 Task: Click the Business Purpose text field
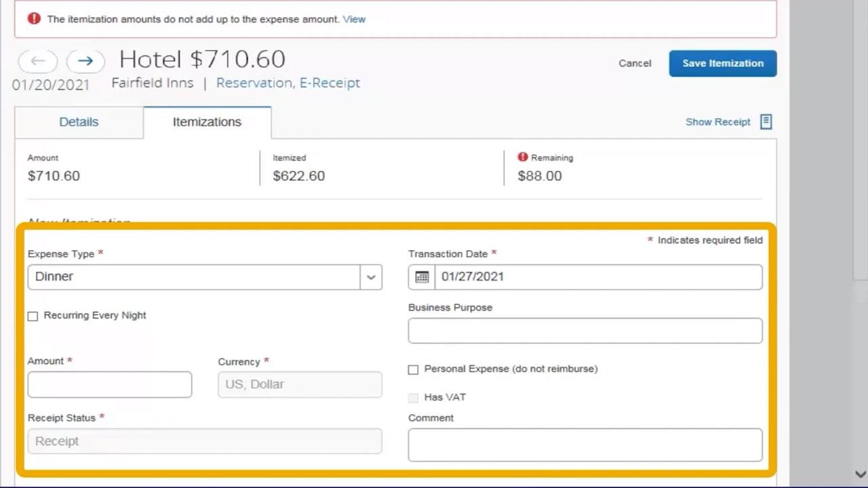(585, 331)
